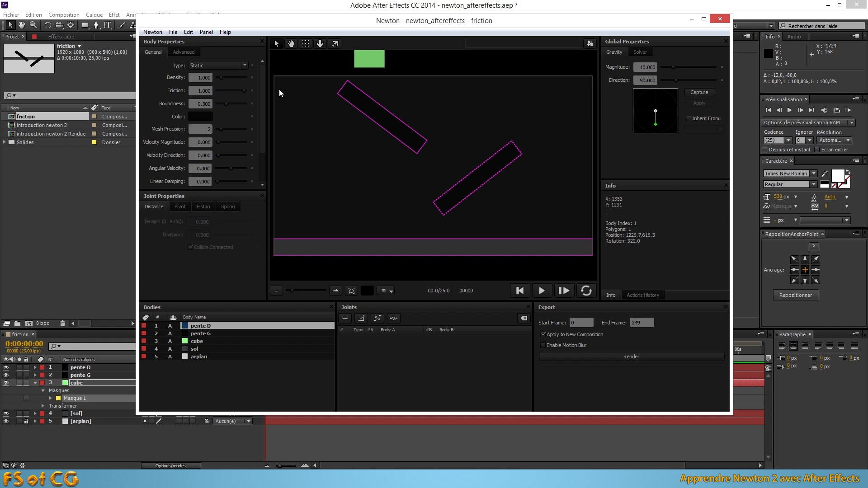Click the play button to preview simulation
868x488 pixels.
coord(541,291)
